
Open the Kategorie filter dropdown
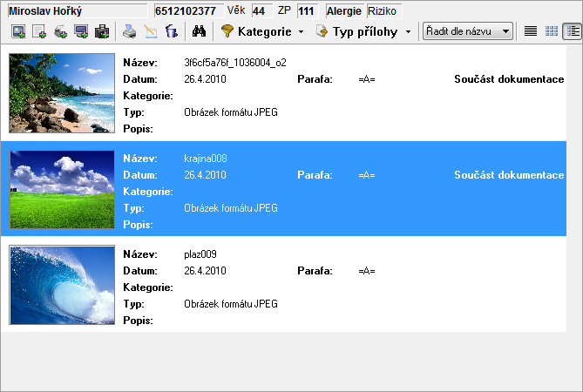click(262, 31)
